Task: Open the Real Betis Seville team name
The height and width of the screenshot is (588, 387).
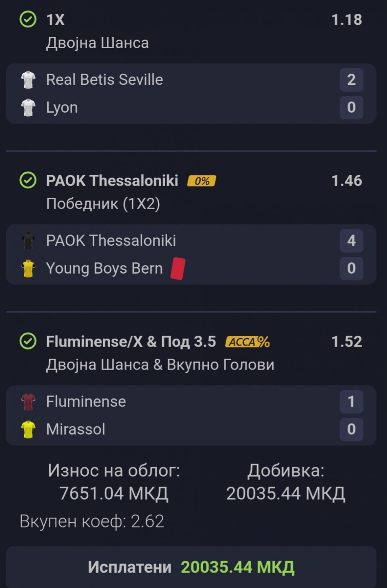Action: (x=104, y=80)
